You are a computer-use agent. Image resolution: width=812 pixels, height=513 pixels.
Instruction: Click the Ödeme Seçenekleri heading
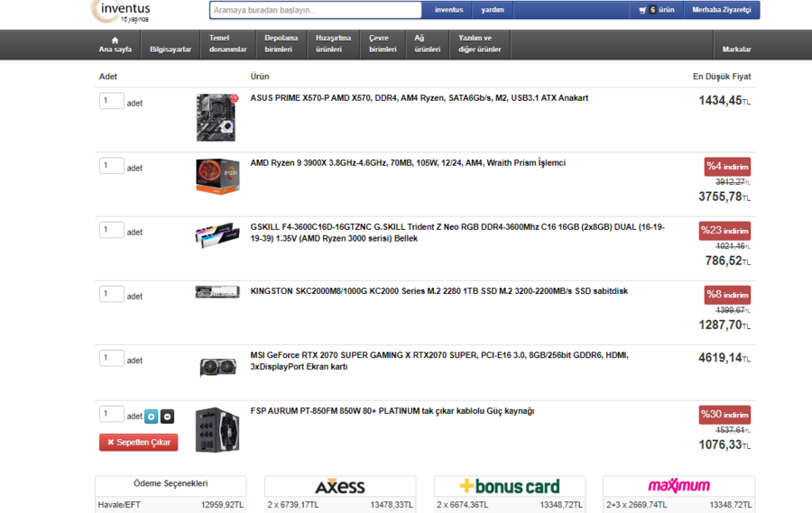pyautogui.click(x=171, y=483)
